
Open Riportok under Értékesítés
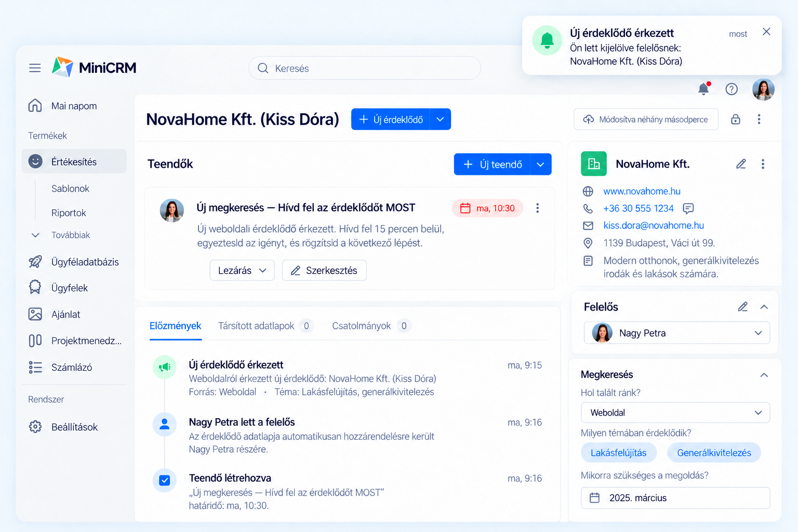point(69,213)
